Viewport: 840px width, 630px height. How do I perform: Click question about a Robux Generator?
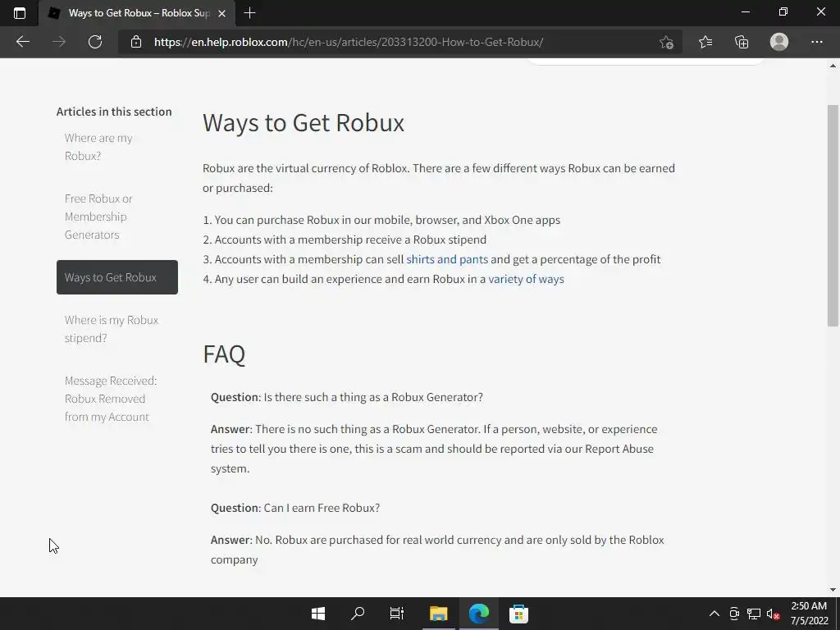[x=347, y=397]
